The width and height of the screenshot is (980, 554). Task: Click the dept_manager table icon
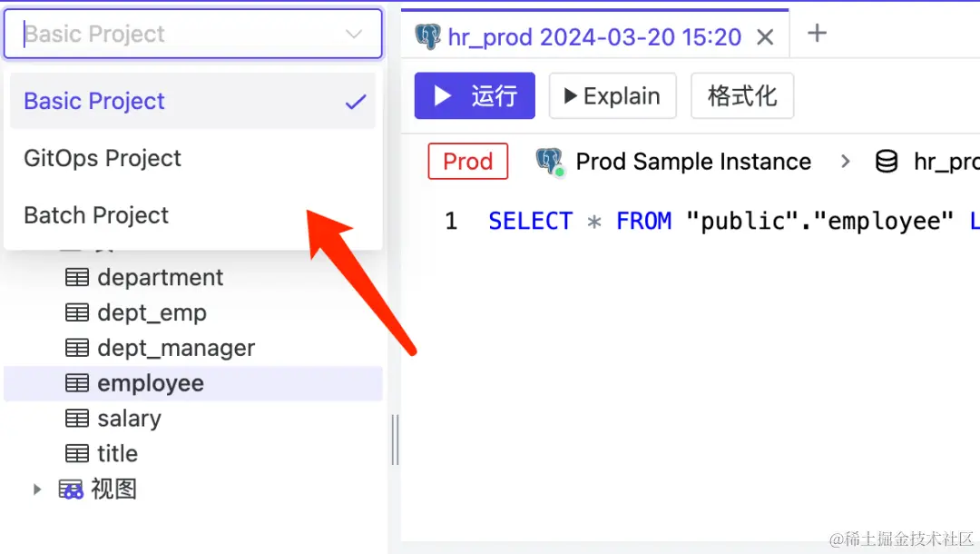(x=77, y=348)
